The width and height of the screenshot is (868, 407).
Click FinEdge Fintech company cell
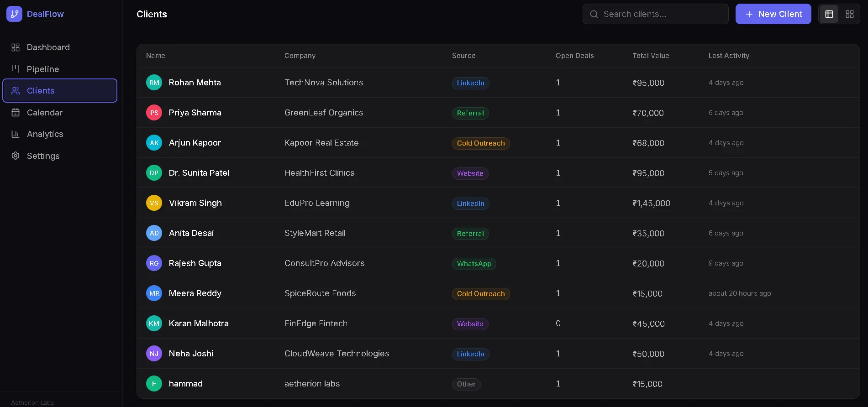tap(316, 324)
